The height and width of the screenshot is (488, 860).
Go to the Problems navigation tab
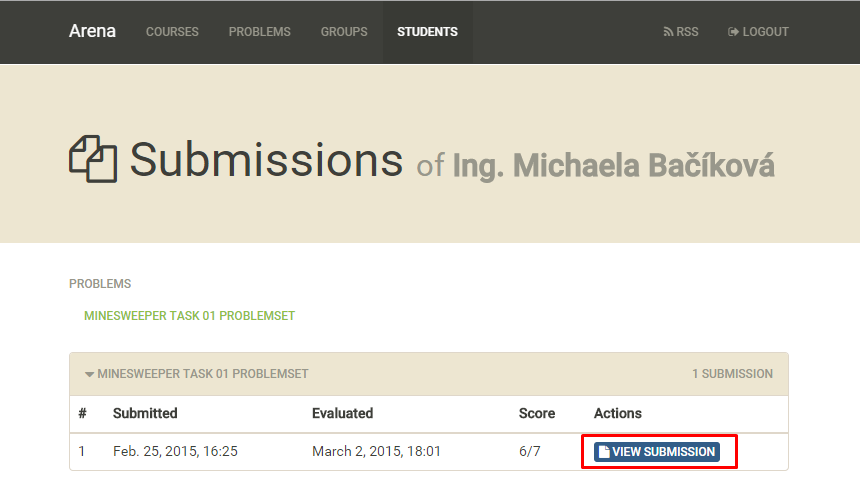click(x=259, y=32)
